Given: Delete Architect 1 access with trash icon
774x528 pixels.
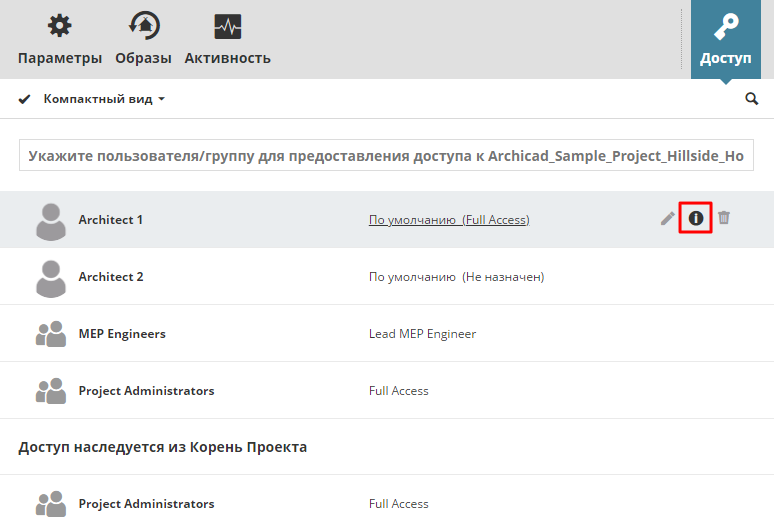Looking at the screenshot, I should pos(724,218).
